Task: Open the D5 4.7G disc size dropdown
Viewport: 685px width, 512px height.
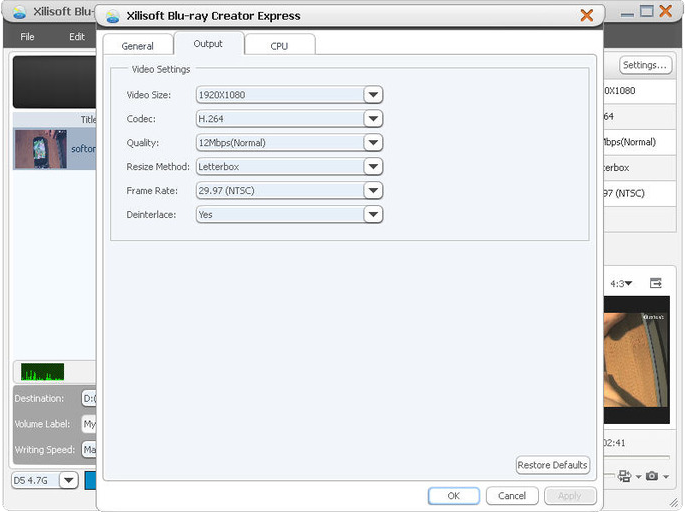Action: pos(69,481)
